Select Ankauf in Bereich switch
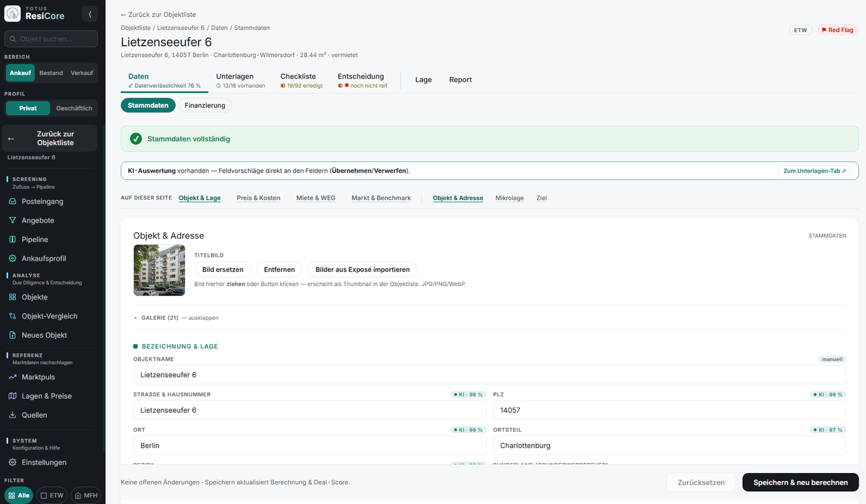This screenshot has width=866, height=504. tap(20, 73)
